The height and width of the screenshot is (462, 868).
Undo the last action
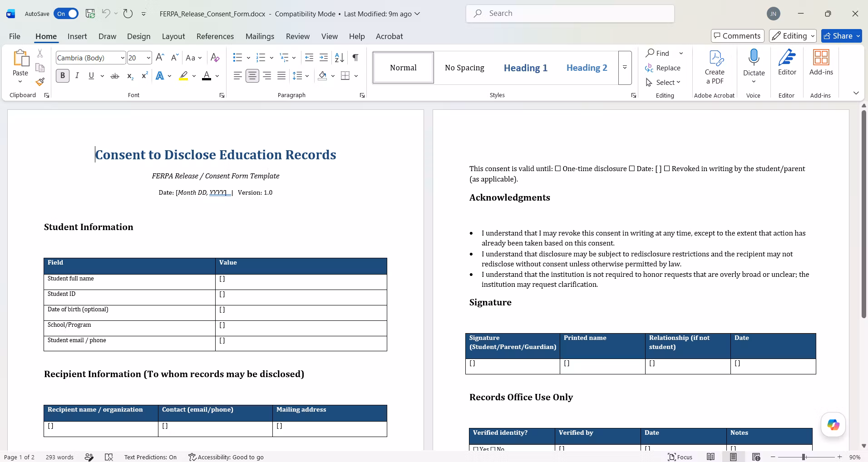[x=106, y=14]
